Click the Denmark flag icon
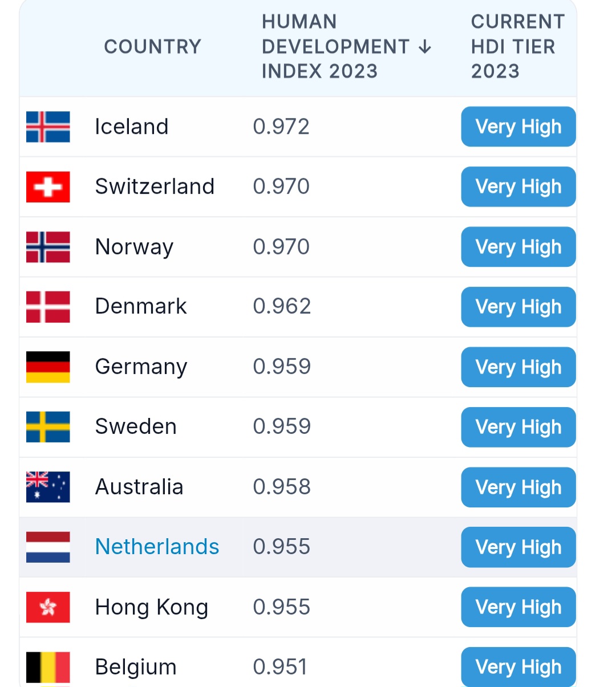The height and width of the screenshot is (687, 616). pos(48,307)
